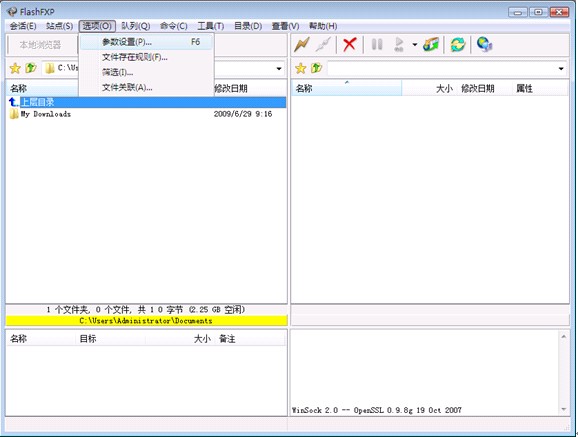578x437 pixels.
Task: Open the 帮助(H) menu
Action: [x=323, y=26]
